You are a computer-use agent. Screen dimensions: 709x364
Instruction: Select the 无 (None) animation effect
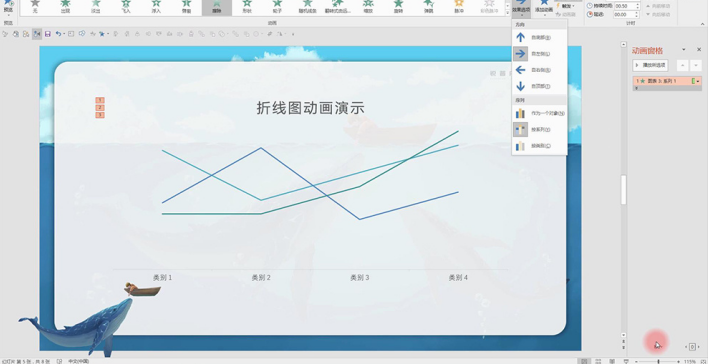(35, 7)
